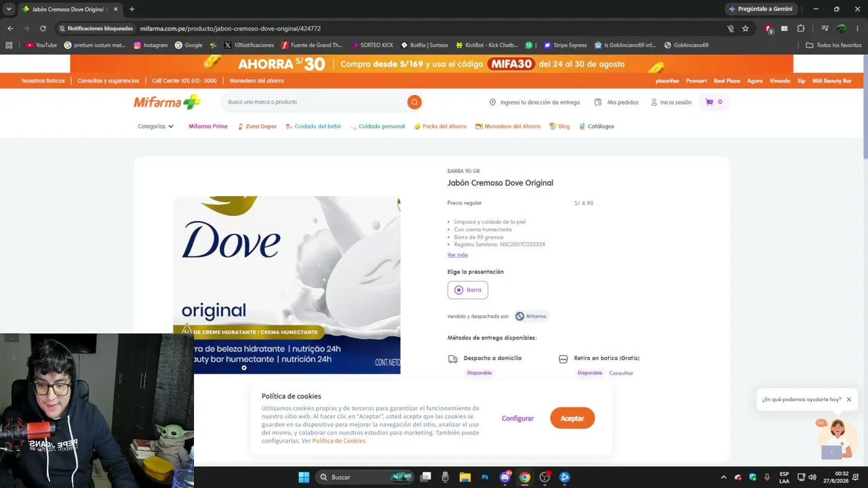This screenshot has height=488, width=868.
Task: Go back to the previous page
Action: [x=10, y=28]
